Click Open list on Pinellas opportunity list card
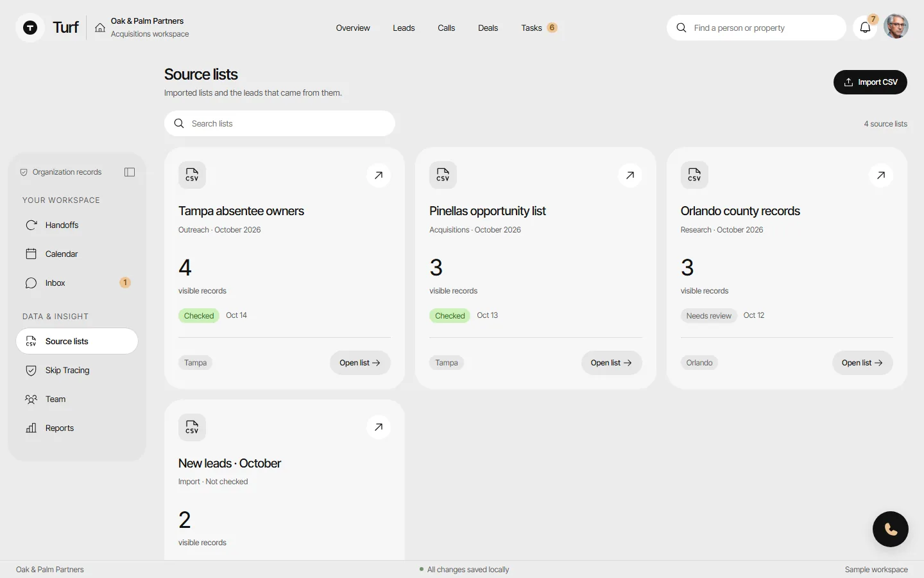Screen dimensions: 924x578 coord(612,363)
